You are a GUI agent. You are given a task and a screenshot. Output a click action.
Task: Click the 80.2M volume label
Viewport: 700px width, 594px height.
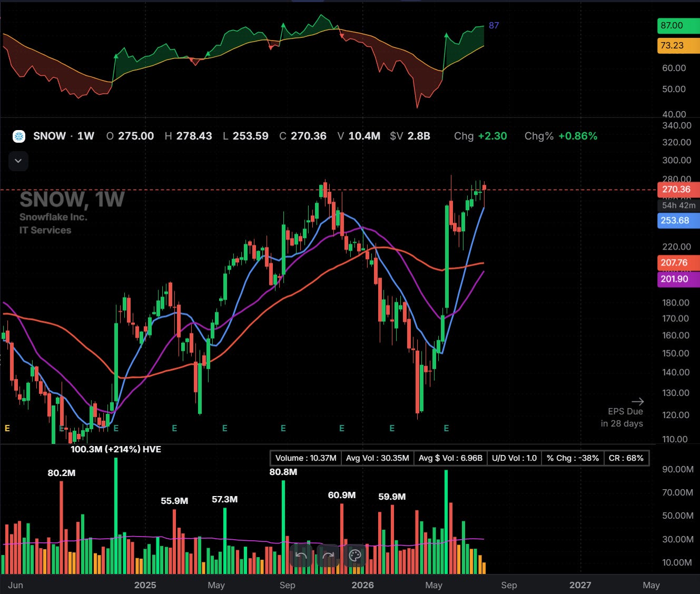pos(62,473)
